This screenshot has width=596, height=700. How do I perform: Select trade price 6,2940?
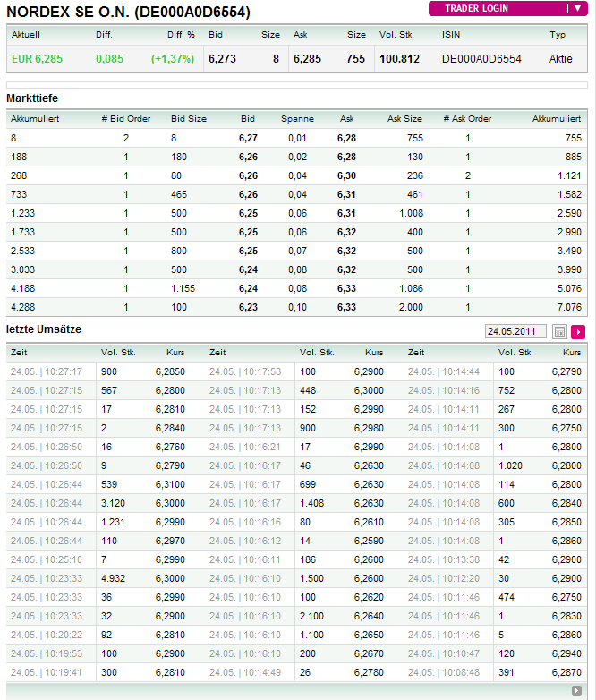566,653
